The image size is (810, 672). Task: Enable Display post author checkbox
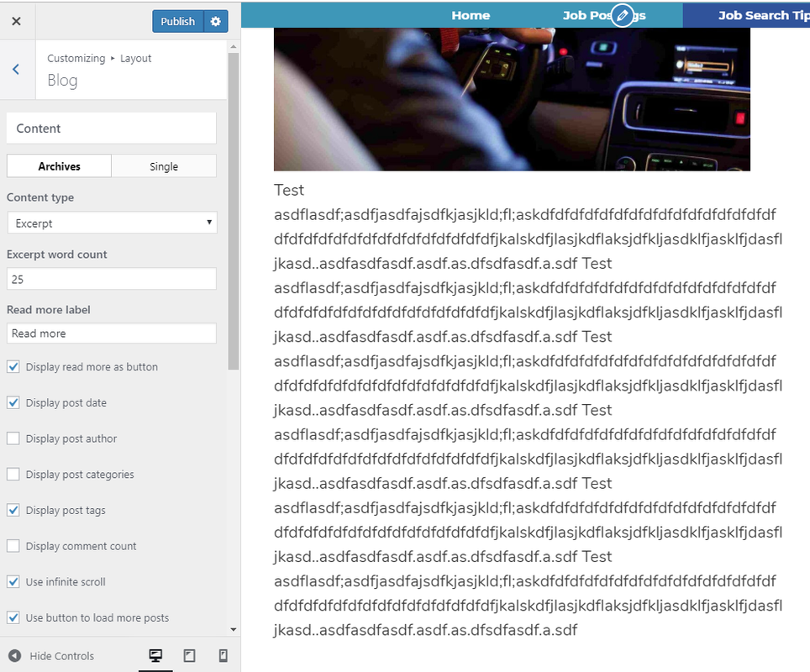tap(13, 438)
